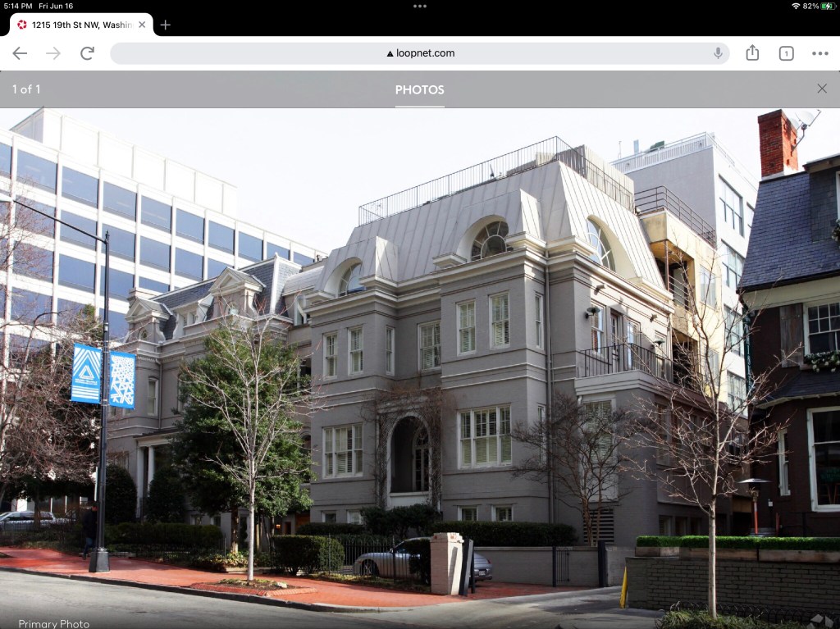Tap the microphone voice search icon
Screen dimensions: 840x629
[718, 53]
